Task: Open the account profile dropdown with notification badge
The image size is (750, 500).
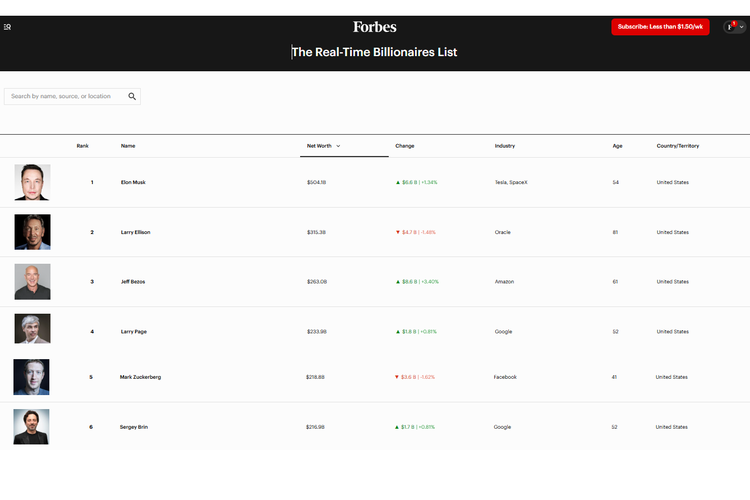Action: [734, 27]
